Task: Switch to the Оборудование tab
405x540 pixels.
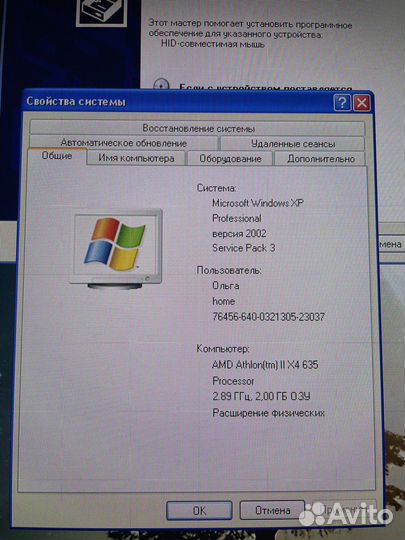Action: point(230,158)
